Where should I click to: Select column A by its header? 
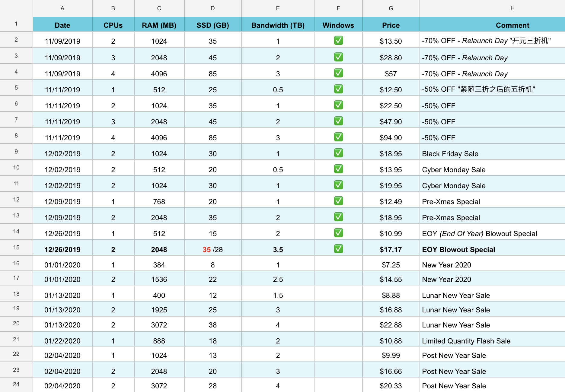click(62, 8)
